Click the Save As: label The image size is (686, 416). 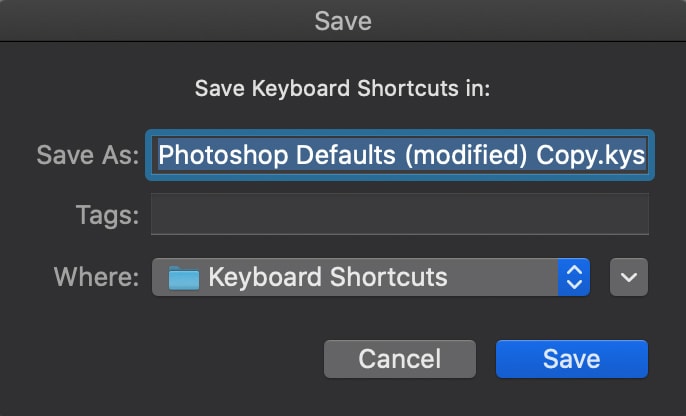[x=88, y=155]
